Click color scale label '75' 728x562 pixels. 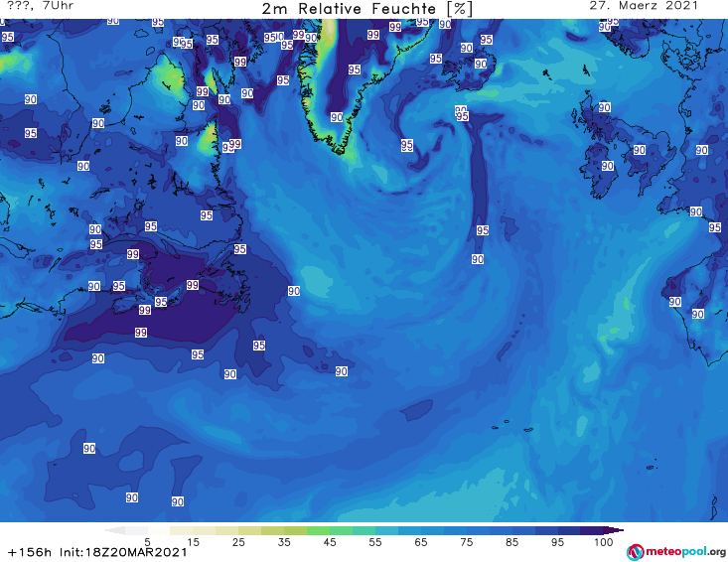coord(466,542)
